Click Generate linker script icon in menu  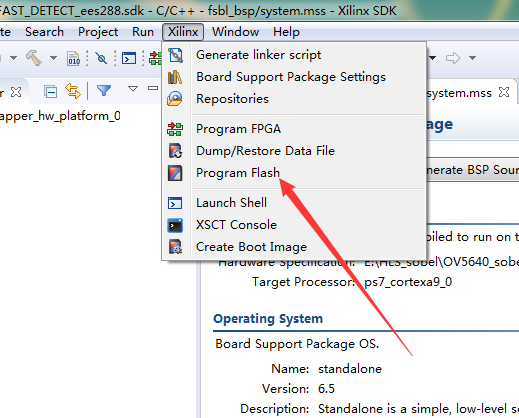(175, 55)
